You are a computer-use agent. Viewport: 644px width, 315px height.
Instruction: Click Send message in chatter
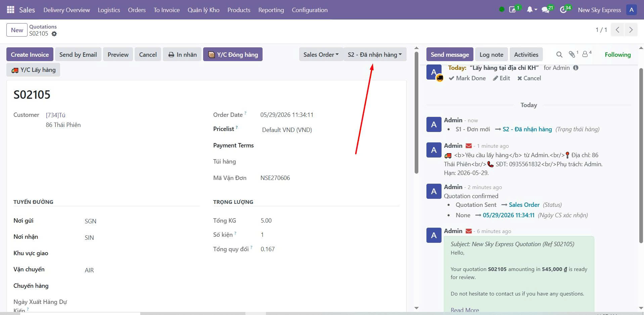tap(450, 54)
